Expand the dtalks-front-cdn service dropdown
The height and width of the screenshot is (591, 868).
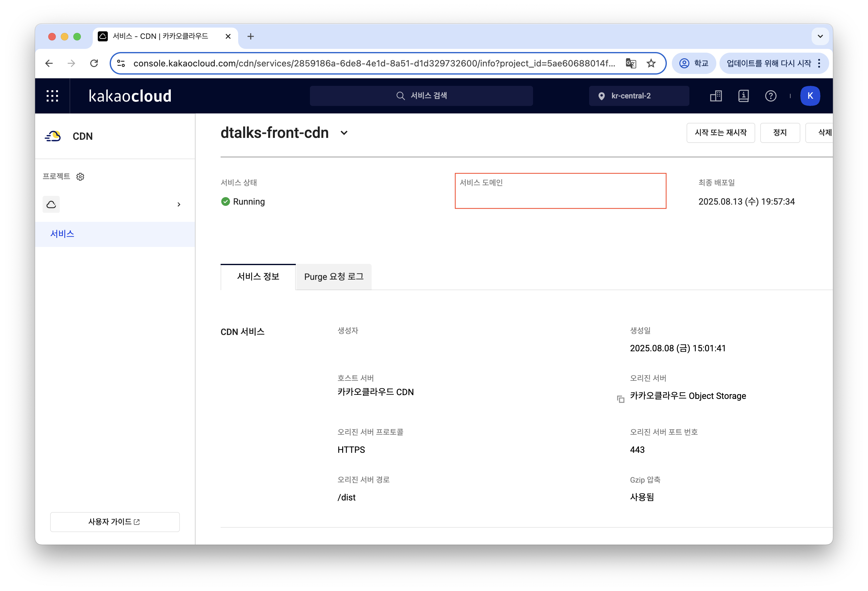[x=344, y=133]
